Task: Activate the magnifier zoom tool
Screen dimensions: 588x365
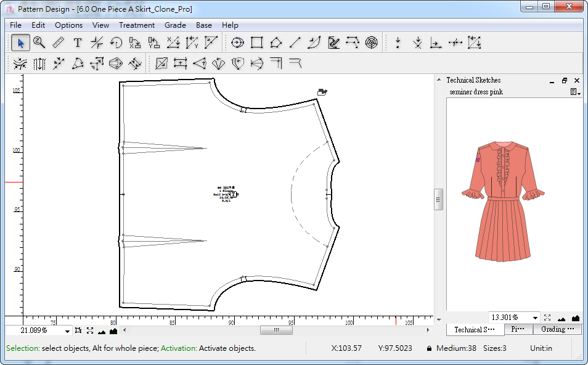Action: pos(39,43)
